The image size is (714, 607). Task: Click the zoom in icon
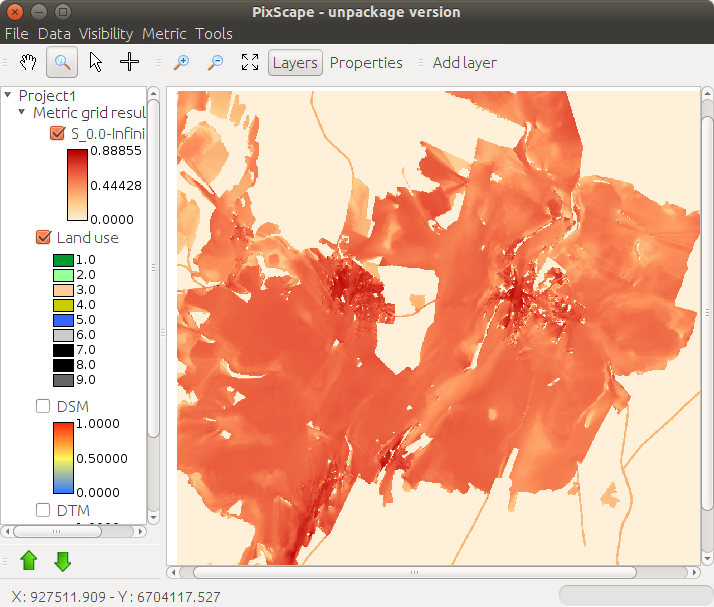point(181,62)
